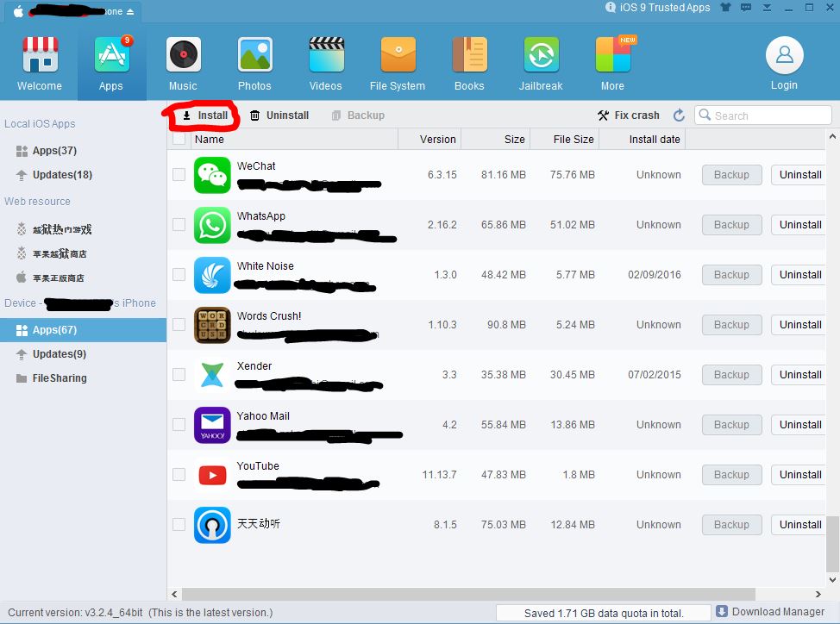Click the Download Manager link
This screenshot has width=840, height=624.
(778, 612)
